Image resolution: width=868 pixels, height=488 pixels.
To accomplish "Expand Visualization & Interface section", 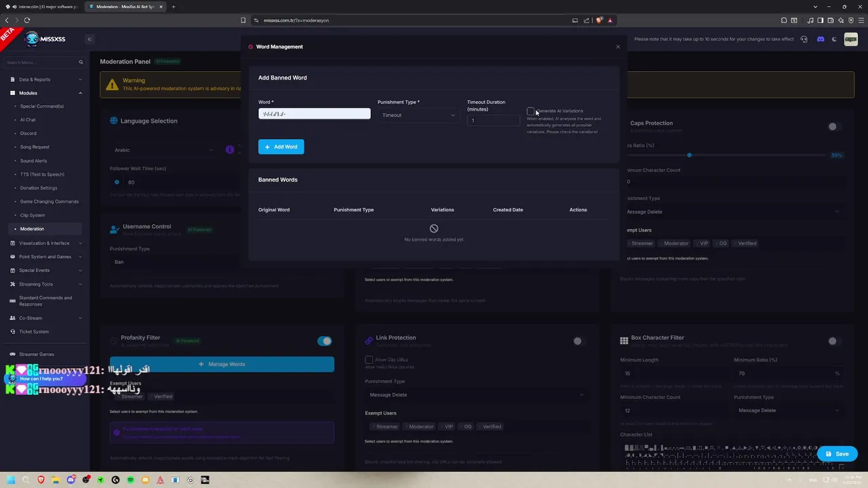I will 46,243.
